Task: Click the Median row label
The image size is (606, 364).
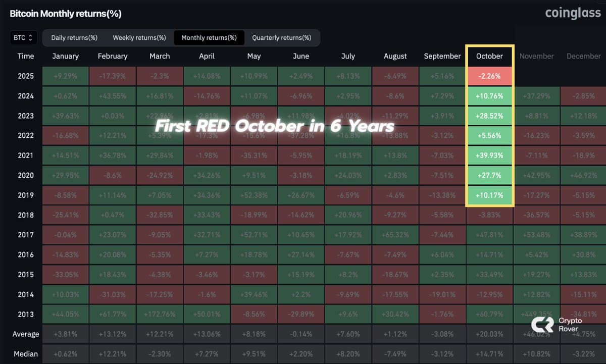Action: [25, 353]
